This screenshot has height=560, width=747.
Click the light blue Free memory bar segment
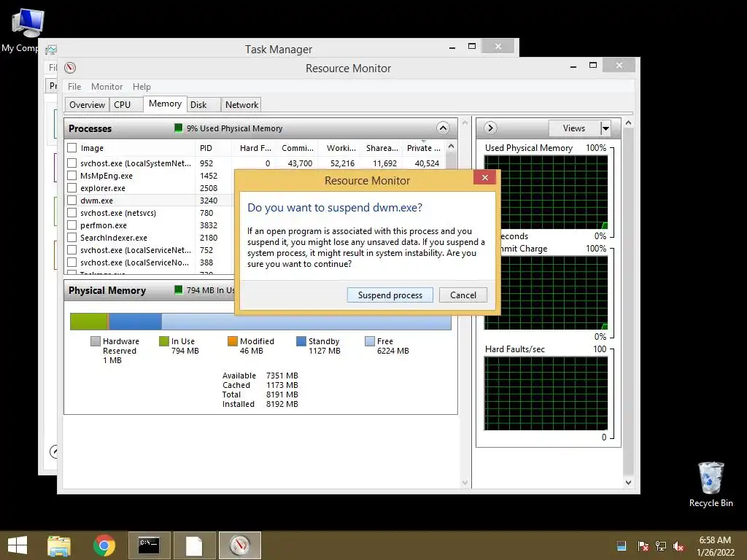(x=306, y=322)
